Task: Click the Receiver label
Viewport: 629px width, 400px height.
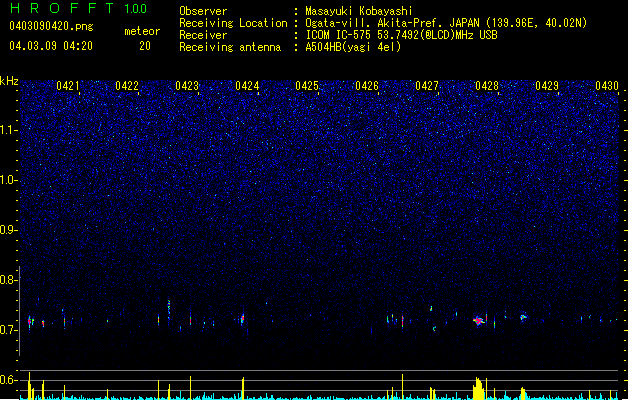Action: click(203, 35)
